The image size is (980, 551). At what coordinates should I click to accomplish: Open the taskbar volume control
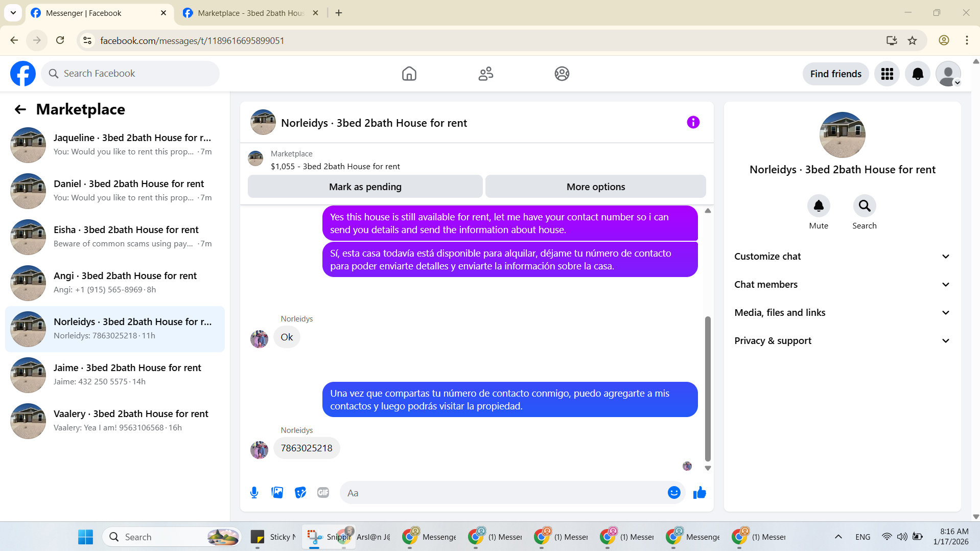(x=902, y=537)
